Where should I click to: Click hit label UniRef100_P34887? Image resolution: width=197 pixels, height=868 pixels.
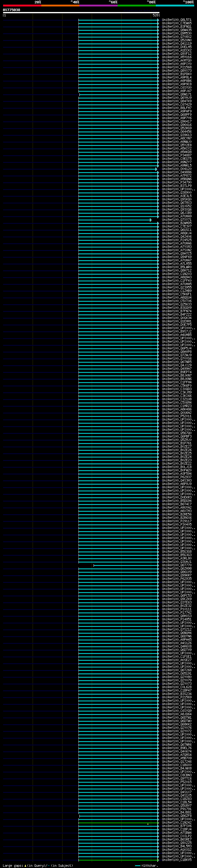[x=176, y=155]
